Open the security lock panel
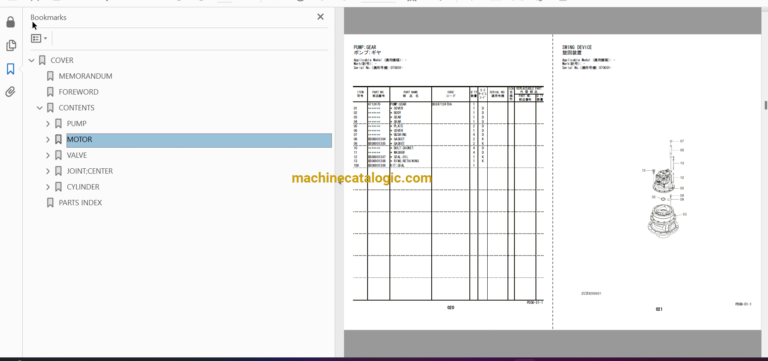This screenshot has width=768, height=361. (11, 23)
